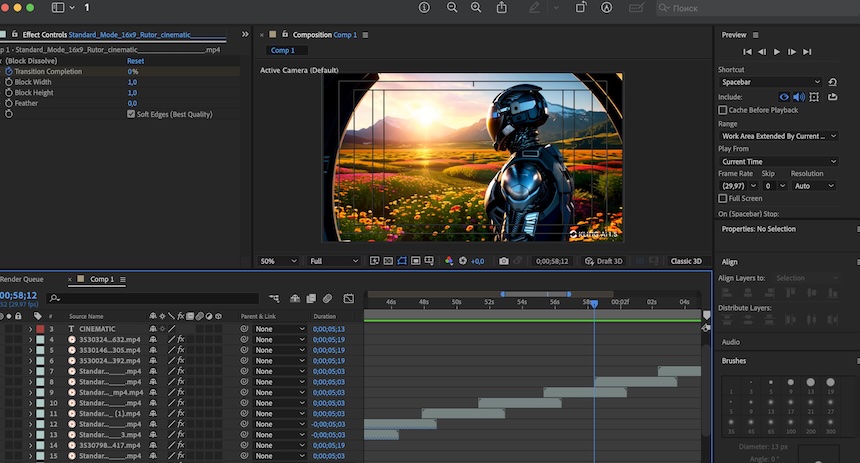This screenshot has width=860, height=463.
Task: Enable Cache Before Playback checkbox
Action: pyautogui.click(x=723, y=110)
